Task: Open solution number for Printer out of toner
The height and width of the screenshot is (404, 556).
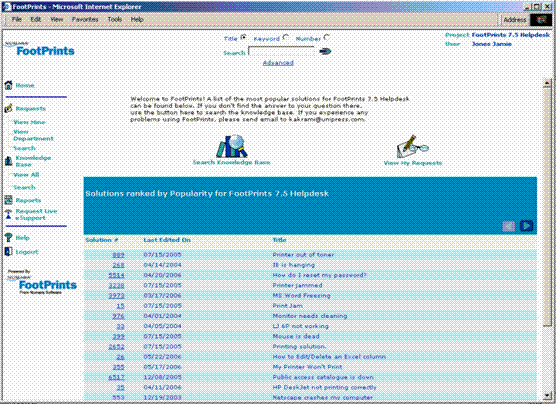Action: click(x=118, y=255)
